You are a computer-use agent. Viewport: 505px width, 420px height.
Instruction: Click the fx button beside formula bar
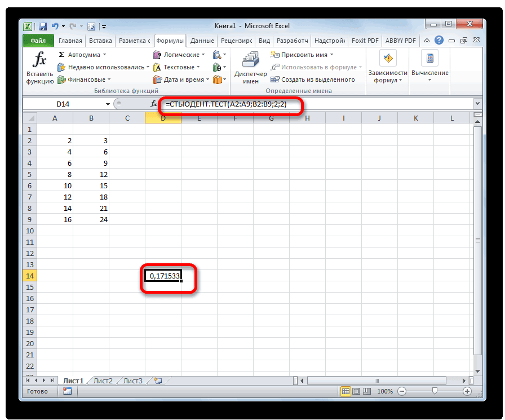153,104
